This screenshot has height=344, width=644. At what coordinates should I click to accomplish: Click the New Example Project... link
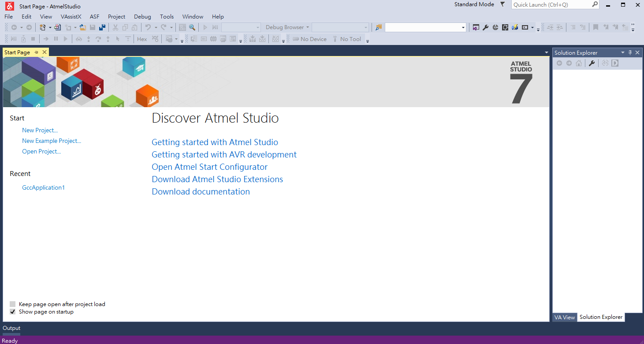click(52, 141)
